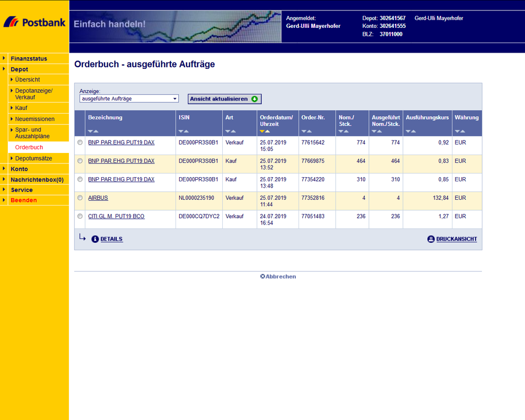Click the Druckansicht printer icon
Image resolution: width=525 pixels, height=420 pixels.
tap(431, 239)
